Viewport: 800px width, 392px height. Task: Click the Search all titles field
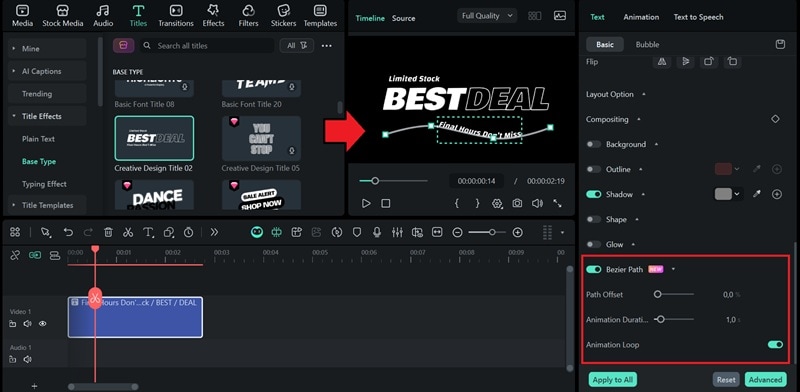(x=207, y=45)
